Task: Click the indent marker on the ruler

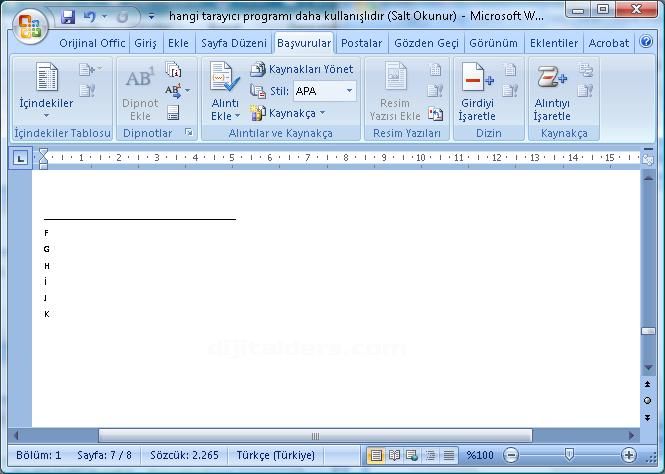Action: point(43,158)
